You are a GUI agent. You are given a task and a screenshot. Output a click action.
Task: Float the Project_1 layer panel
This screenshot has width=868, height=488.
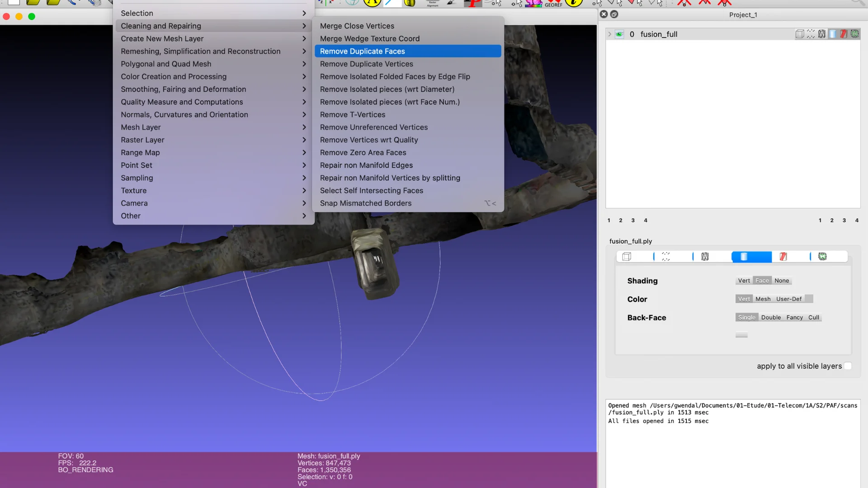(x=614, y=14)
